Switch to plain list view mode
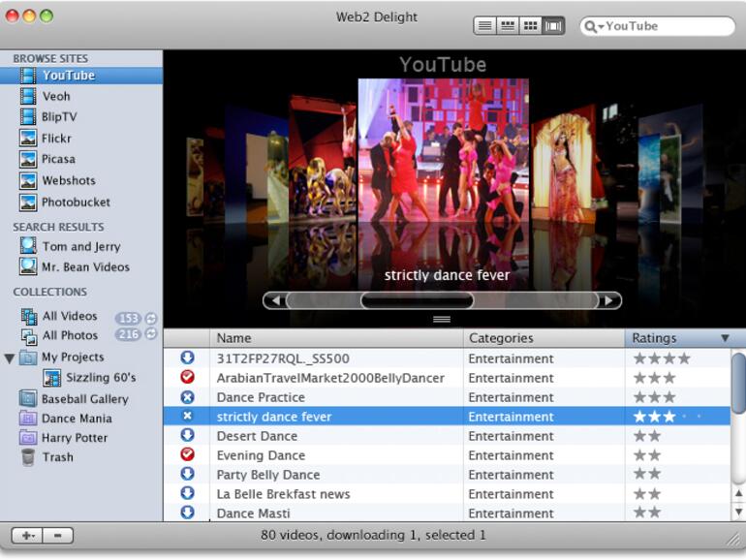Screen dimensions: 746x560 pos(485,26)
